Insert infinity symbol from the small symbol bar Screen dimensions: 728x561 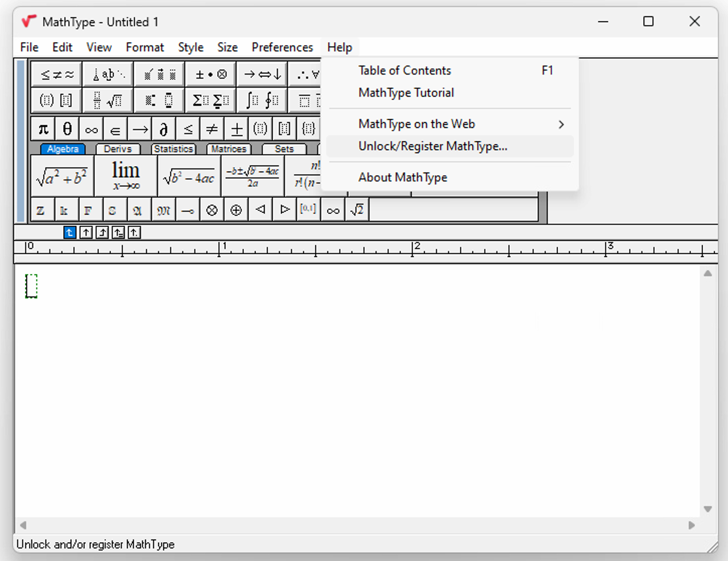(x=91, y=129)
